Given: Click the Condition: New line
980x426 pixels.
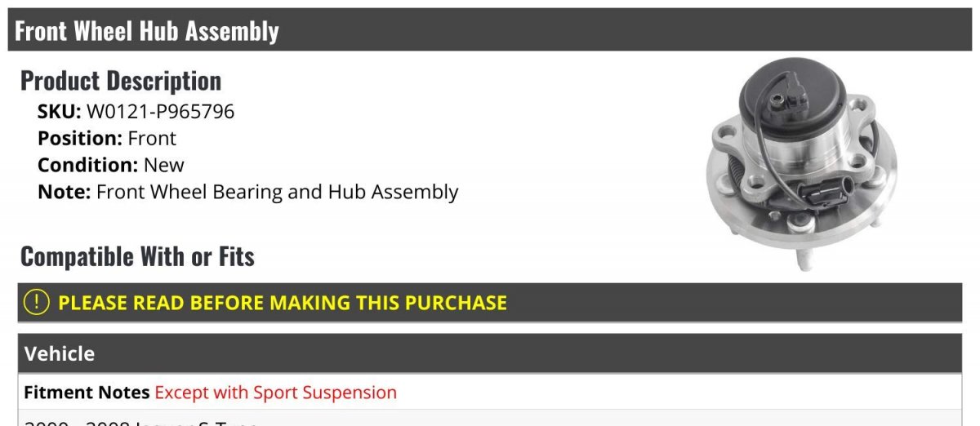Looking at the screenshot, I should pos(111,165).
